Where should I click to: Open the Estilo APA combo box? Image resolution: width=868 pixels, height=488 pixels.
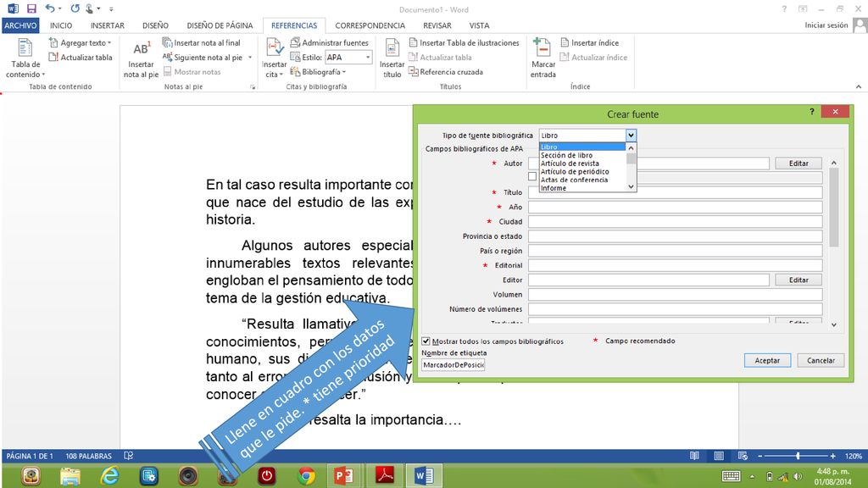point(348,57)
